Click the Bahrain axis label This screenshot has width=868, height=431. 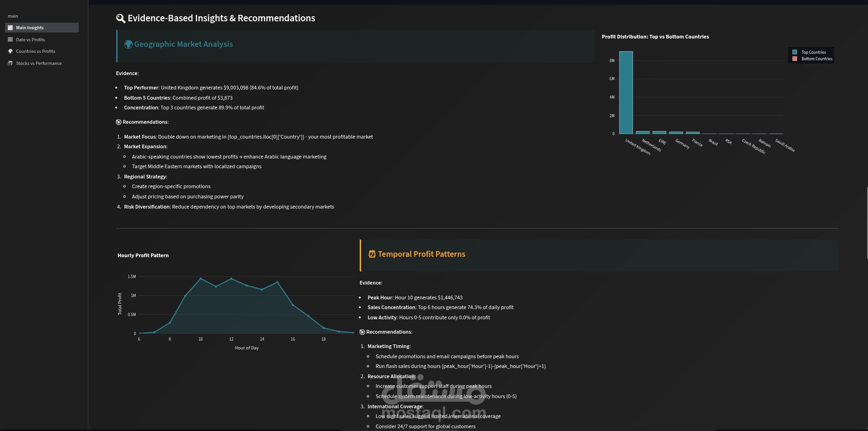tap(764, 143)
